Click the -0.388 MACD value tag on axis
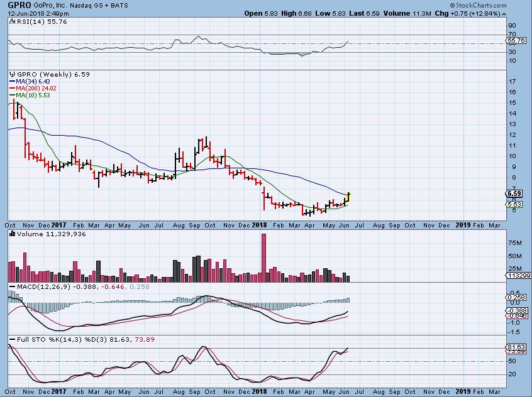This screenshot has height=397, width=532. click(517, 310)
